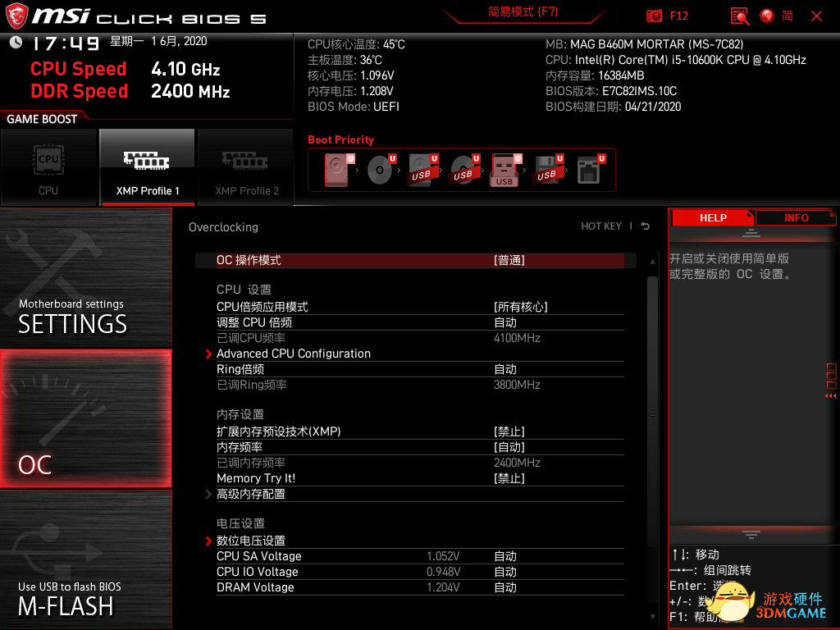Click the 已调CPU频率 4100MHz value

[x=517, y=338]
